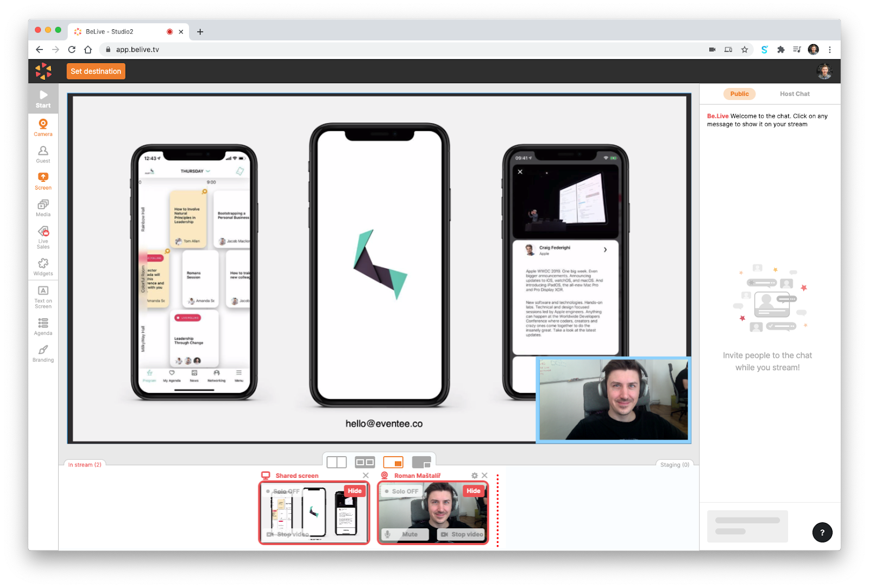Click the camera permission icon in address bar
869x588 pixels.
pos(712,49)
